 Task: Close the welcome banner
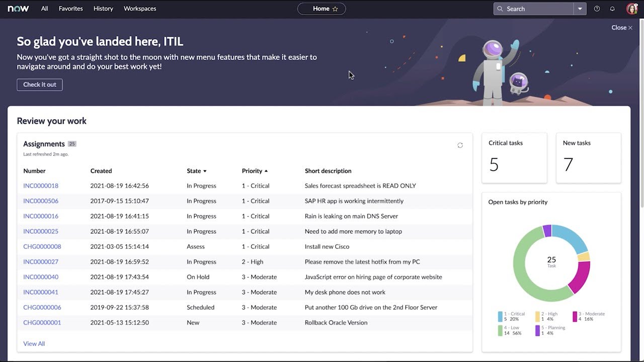click(x=622, y=28)
